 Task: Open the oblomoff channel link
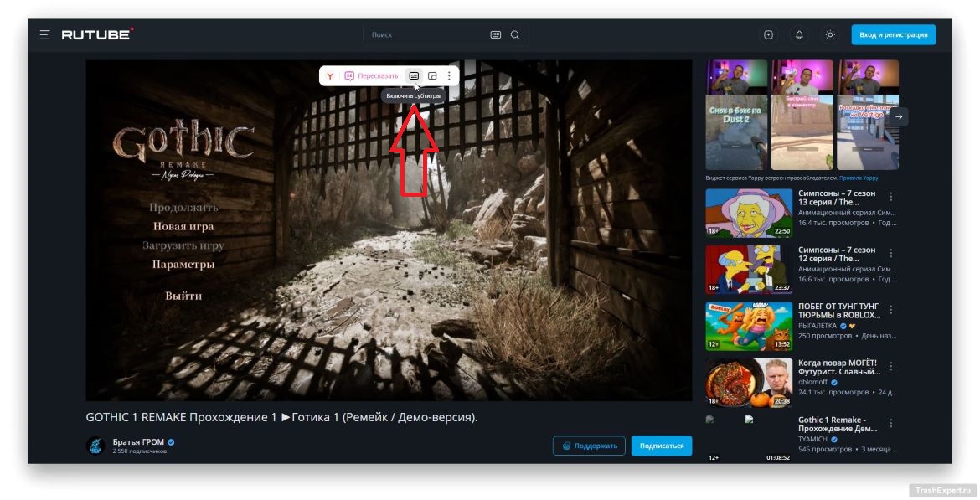[x=812, y=382]
